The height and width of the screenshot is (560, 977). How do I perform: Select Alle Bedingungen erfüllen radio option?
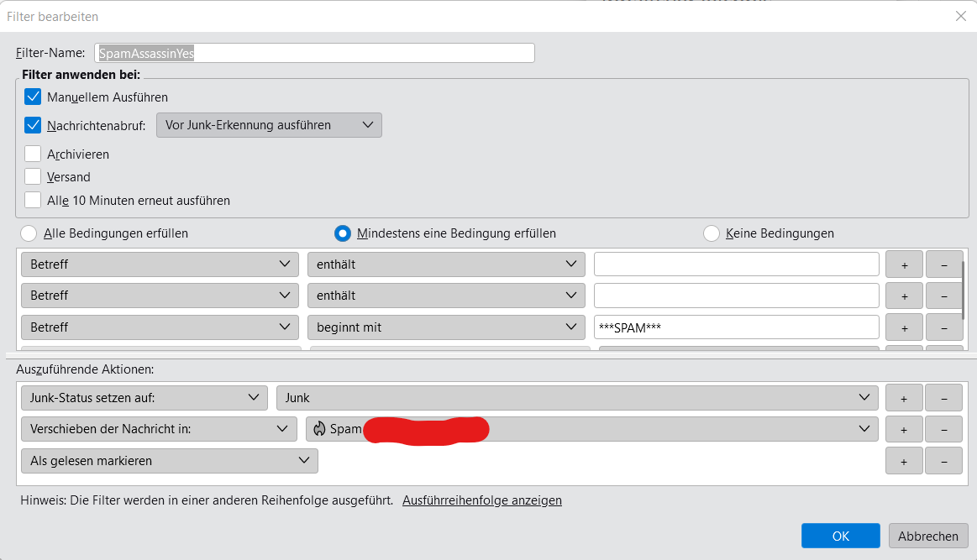pyautogui.click(x=29, y=233)
